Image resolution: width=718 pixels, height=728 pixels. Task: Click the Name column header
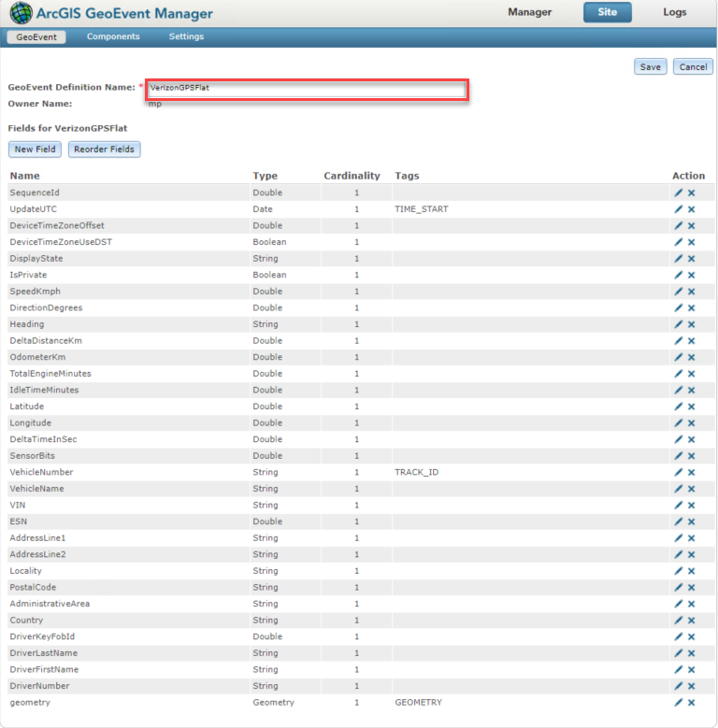[24, 176]
